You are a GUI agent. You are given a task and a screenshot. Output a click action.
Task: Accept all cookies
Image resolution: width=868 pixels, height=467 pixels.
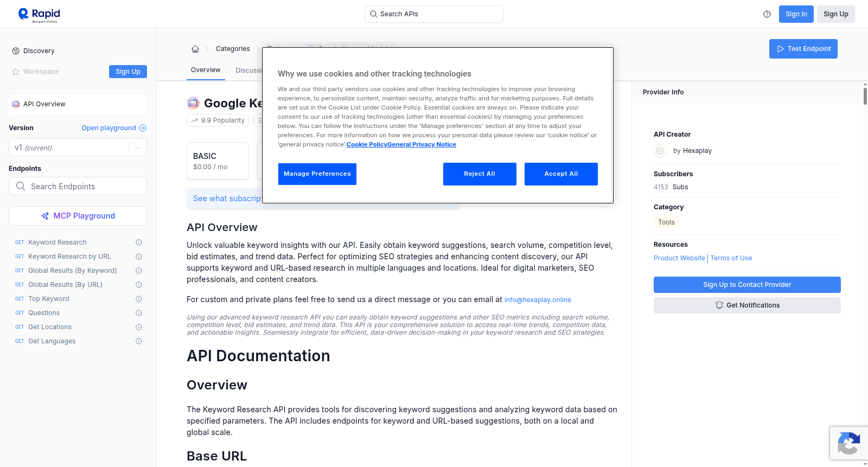(x=561, y=174)
